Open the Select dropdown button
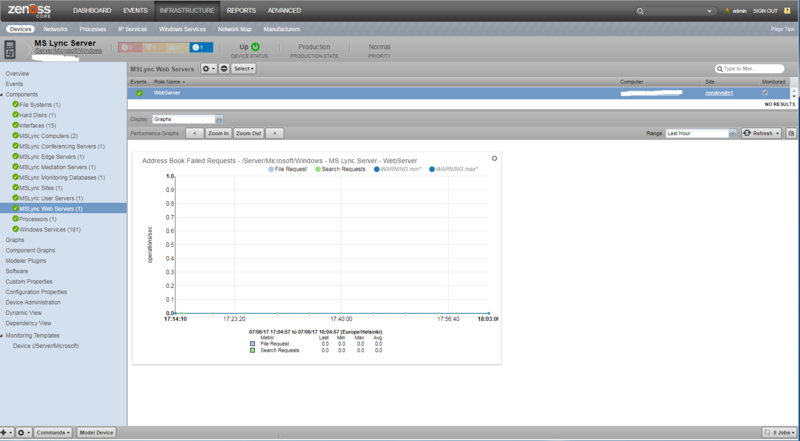 (x=243, y=68)
